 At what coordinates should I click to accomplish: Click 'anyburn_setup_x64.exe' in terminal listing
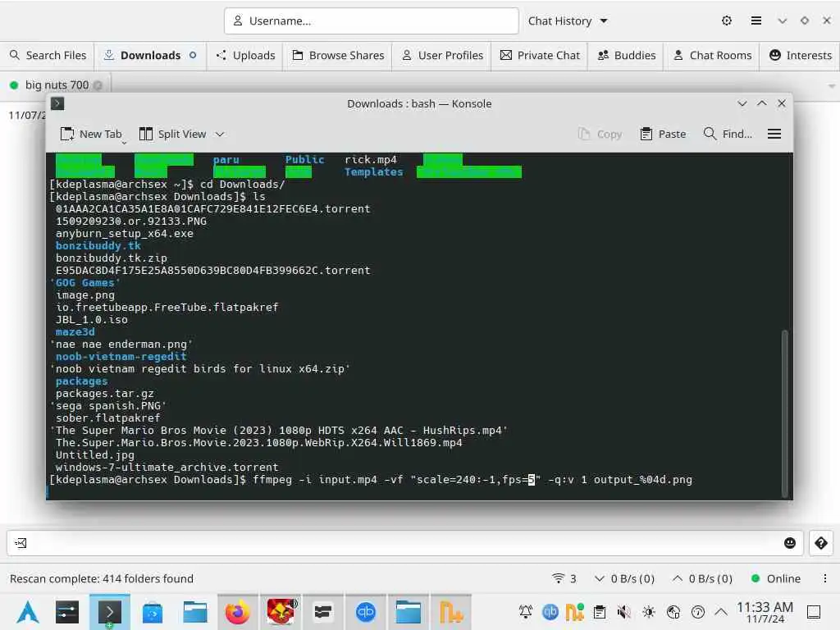click(125, 234)
